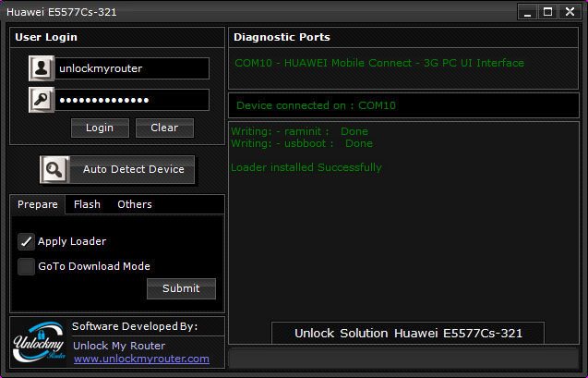The width and height of the screenshot is (588, 378).
Task: Open the www.unlockmyrouter.com link
Action: point(141,359)
